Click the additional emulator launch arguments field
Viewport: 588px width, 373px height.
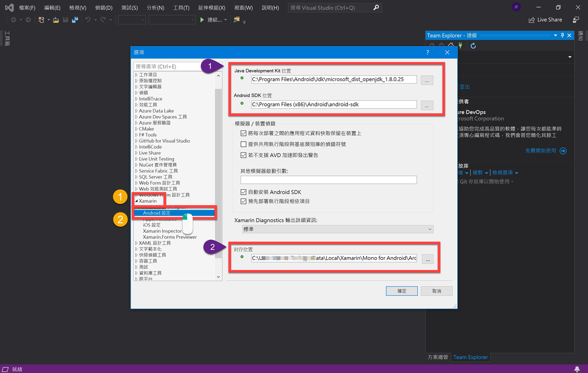[329, 180]
